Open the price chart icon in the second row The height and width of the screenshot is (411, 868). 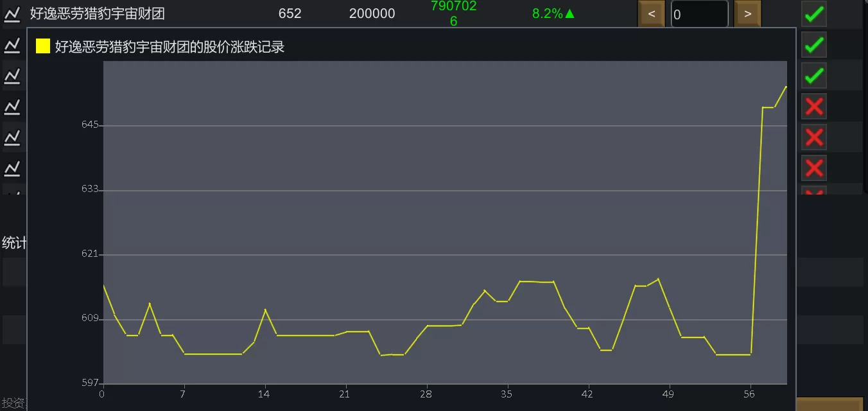(x=12, y=46)
